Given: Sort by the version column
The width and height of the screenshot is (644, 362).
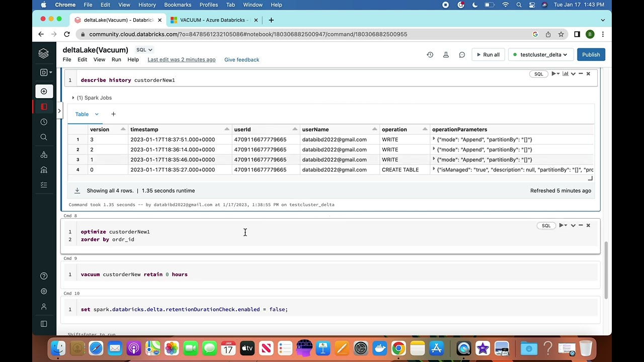Looking at the screenshot, I should tap(123, 130).
